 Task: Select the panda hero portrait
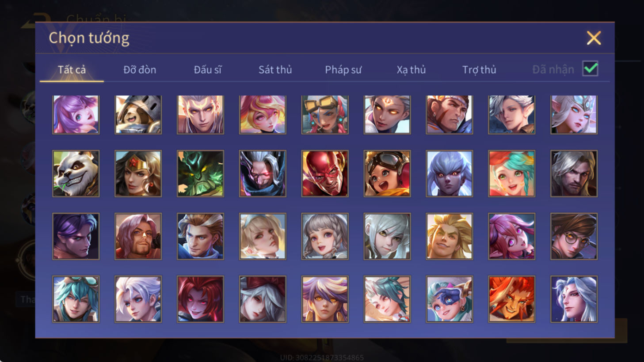pyautogui.click(x=76, y=173)
